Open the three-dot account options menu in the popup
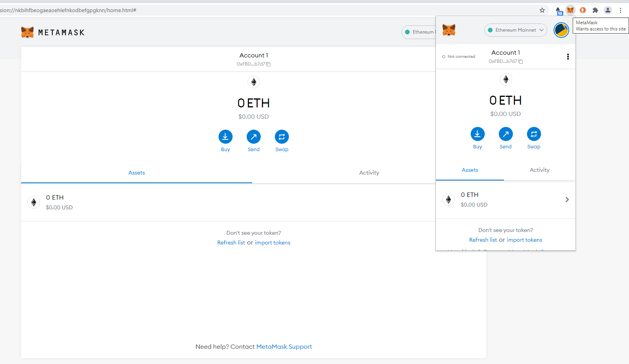Image resolution: width=629 pixels, height=364 pixels. 568,57
